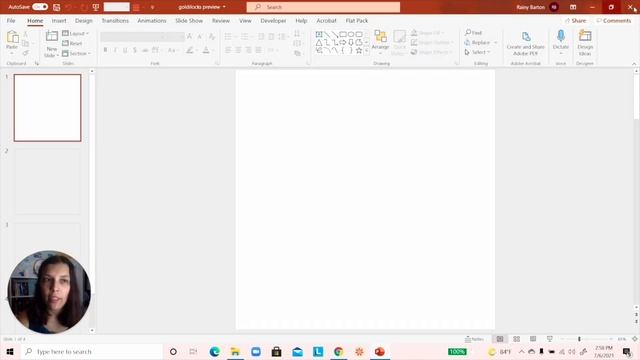This screenshot has height=360, width=640.
Task: Expand the shapes gallery More arrow
Action: coord(367,51)
